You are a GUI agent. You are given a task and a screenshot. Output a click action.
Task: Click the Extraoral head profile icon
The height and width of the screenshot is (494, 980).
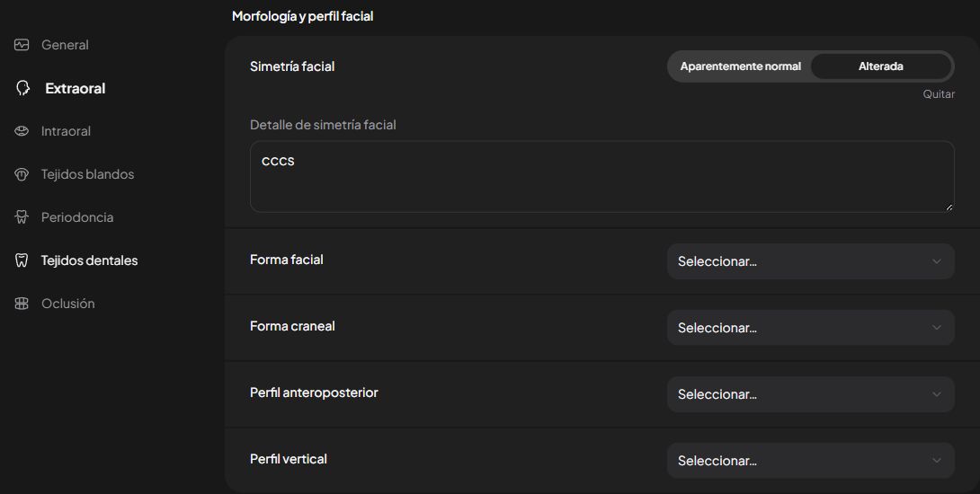pyautogui.click(x=23, y=88)
